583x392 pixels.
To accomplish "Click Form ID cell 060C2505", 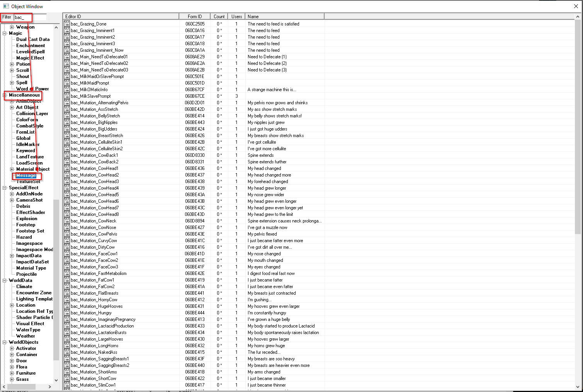I will pyautogui.click(x=195, y=24).
